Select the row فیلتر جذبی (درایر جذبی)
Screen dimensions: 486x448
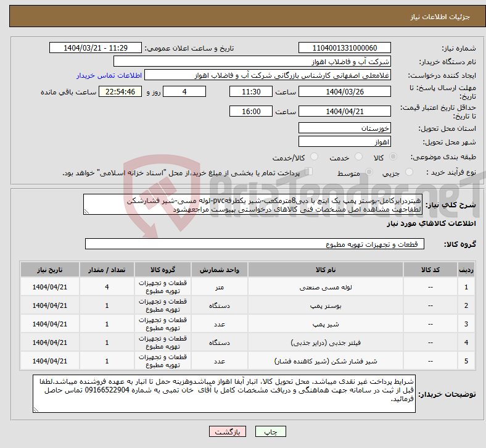(x=248, y=342)
